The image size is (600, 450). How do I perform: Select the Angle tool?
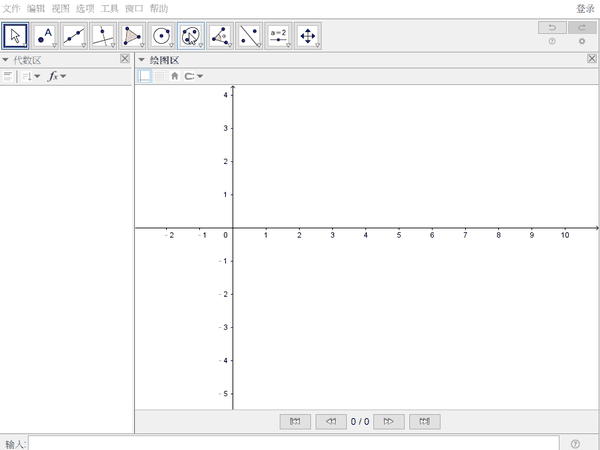pyautogui.click(x=220, y=36)
